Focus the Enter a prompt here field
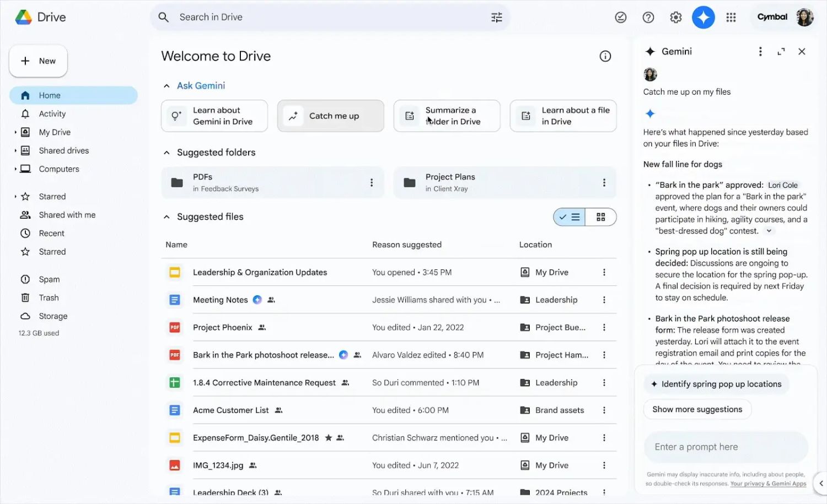Screen dimensions: 827x504 click(x=726, y=447)
